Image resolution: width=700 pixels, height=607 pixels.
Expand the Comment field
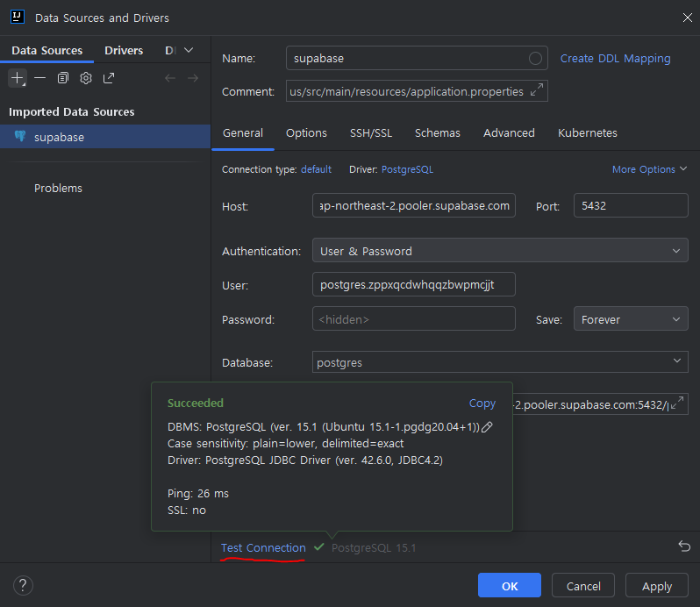[537, 90]
